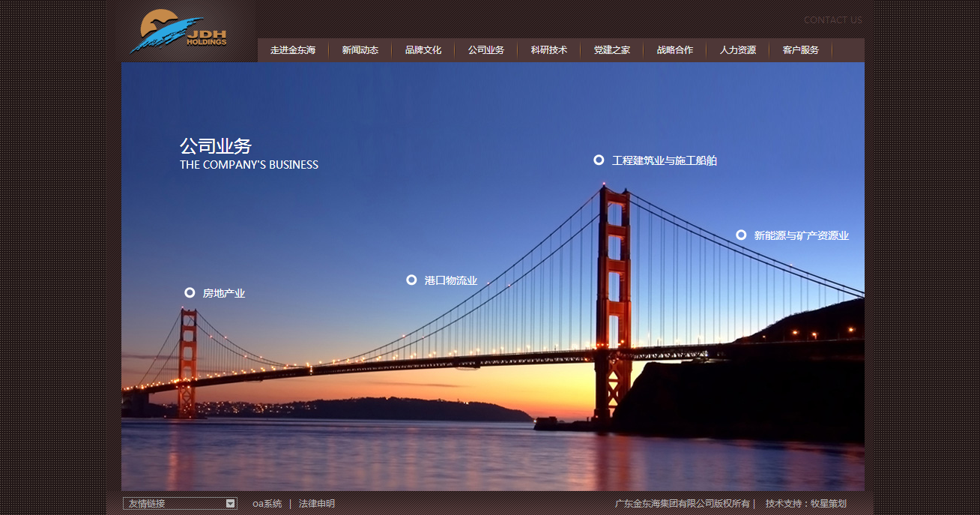This screenshot has width=980, height=515.
Task: Go to 品牌文化 in navigation bar
Action: tap(423, 50)
